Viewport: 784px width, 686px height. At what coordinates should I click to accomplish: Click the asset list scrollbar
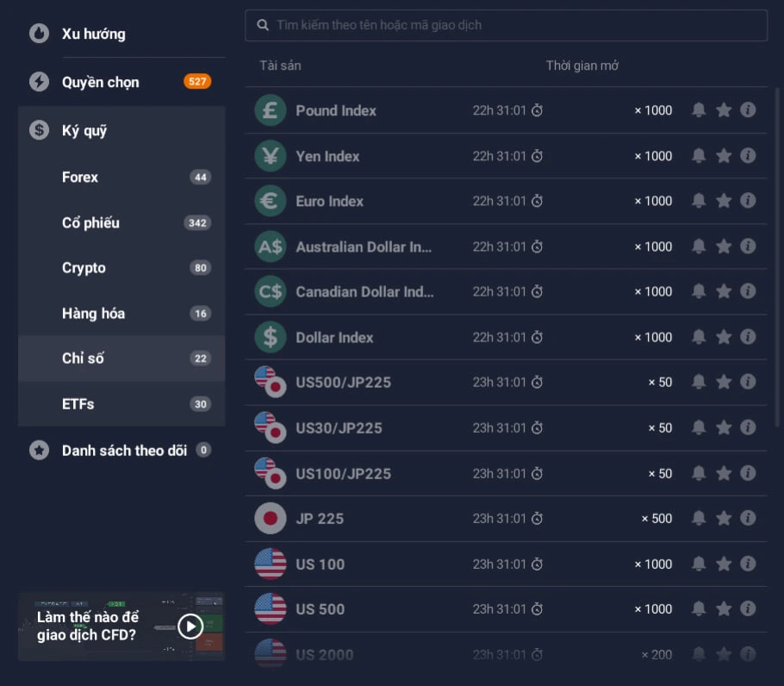click(x=777, y=258)
